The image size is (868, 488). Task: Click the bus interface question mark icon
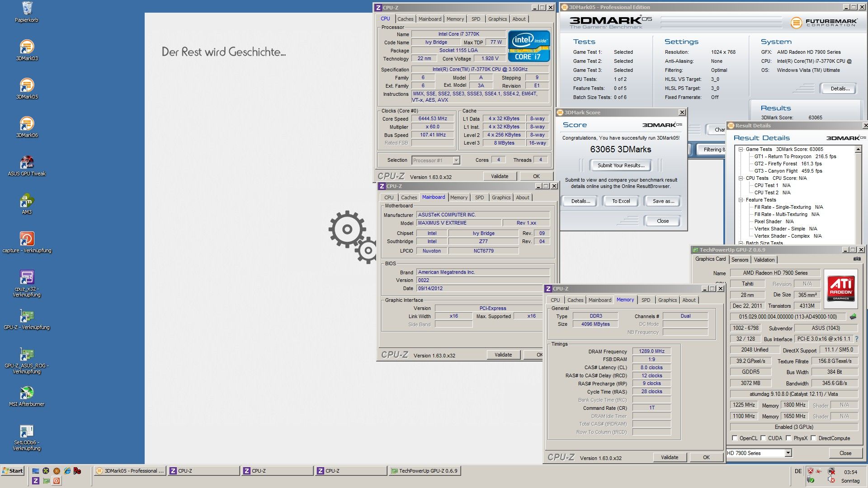click(856, 338)
